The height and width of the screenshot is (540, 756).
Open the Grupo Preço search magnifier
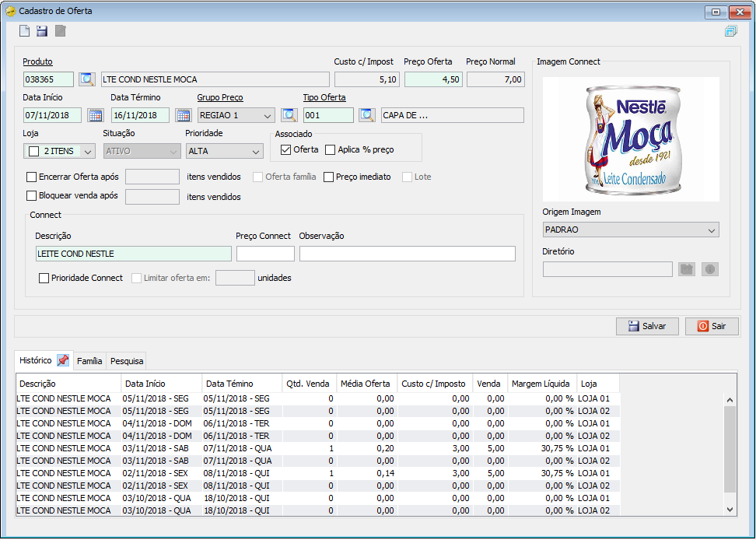pyautogui.click(x=289, y=115)
